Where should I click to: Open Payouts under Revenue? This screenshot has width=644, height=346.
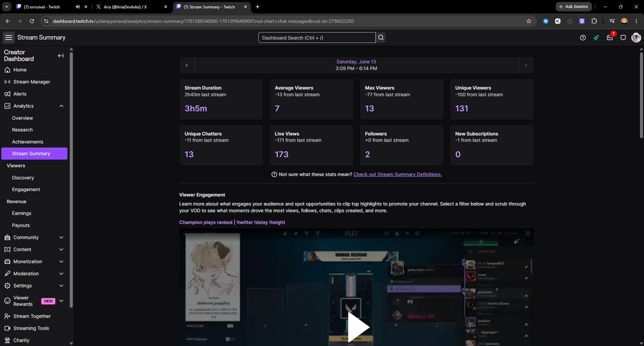(21, 225)
